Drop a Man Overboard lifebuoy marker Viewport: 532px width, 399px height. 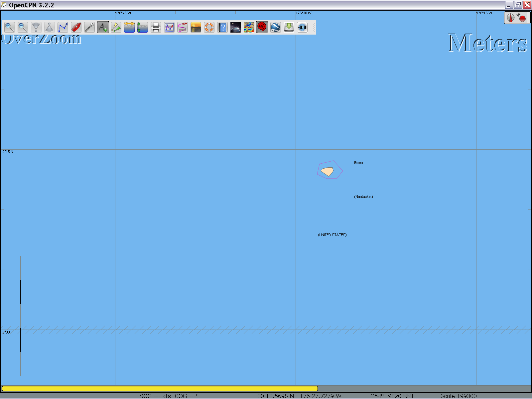[x=209, y=27]
